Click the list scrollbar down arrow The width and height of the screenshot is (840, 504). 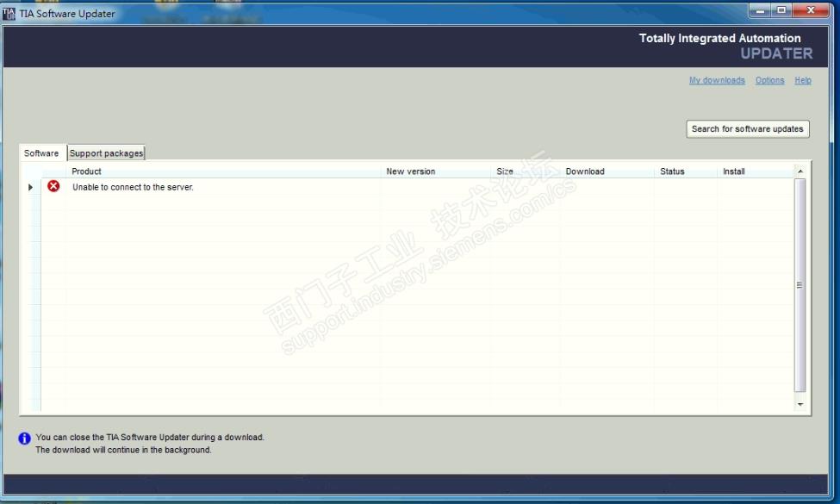click(800, 404)
